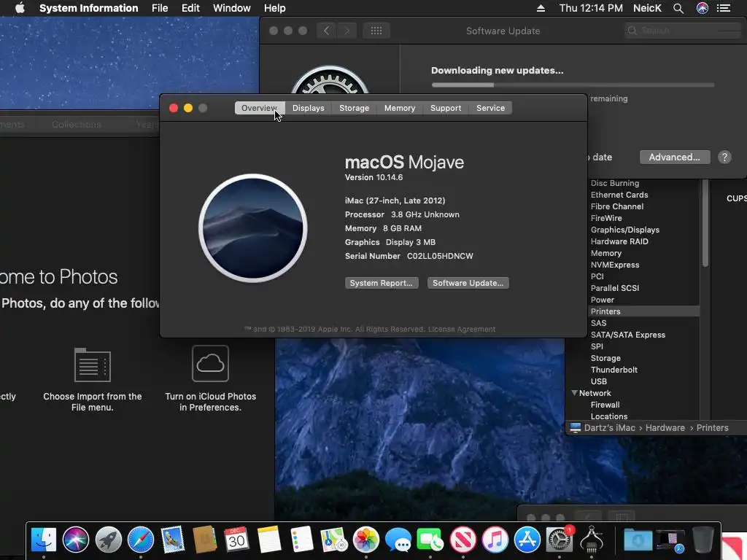
Task: Click Siri icon in menu bar
Action: pos(703,8)
